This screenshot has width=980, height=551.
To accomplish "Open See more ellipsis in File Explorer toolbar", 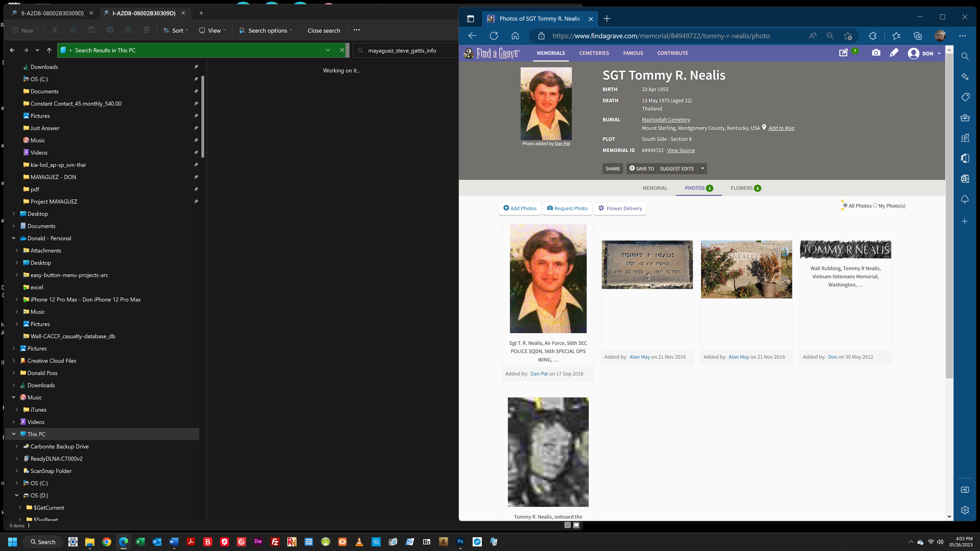I will pos(357,30).
